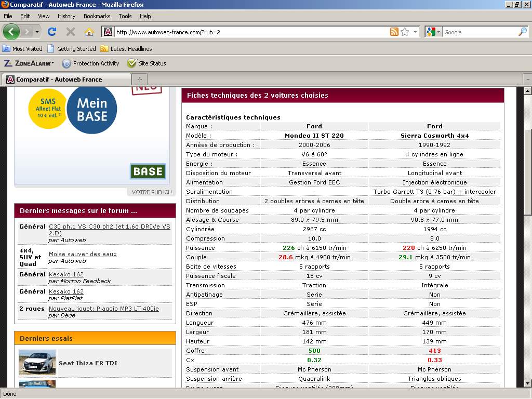Open the Seat Ibiza FR TDI article
532x399 pixels.
[x=88, y=363]
